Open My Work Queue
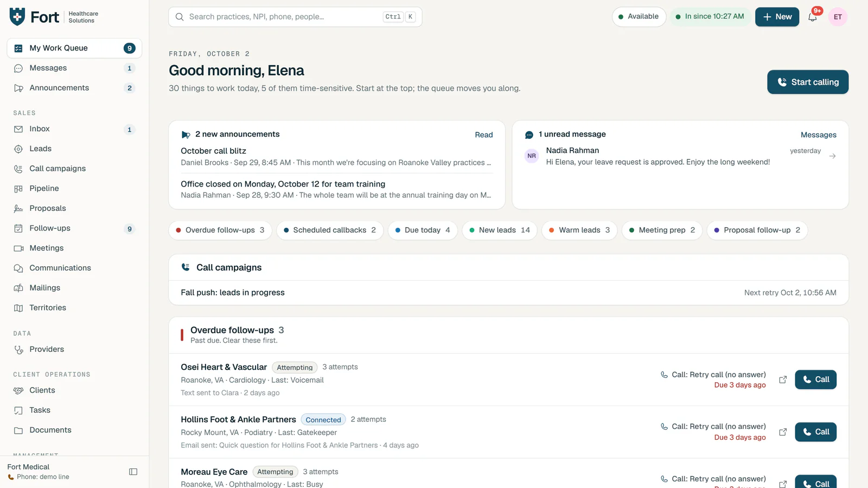Viewport: 868px width, 488px height. click(74, 48)
